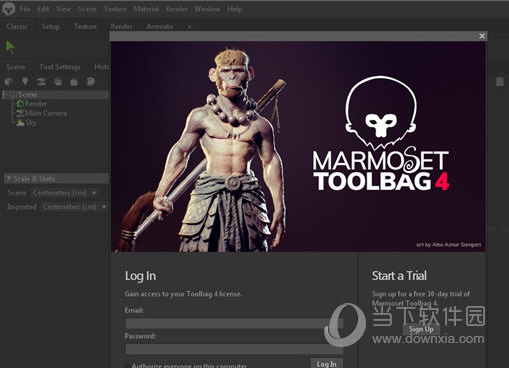Switch to the Setup workspace tab
The width and height of the screenshot is (509, 368).
(50, 27)
